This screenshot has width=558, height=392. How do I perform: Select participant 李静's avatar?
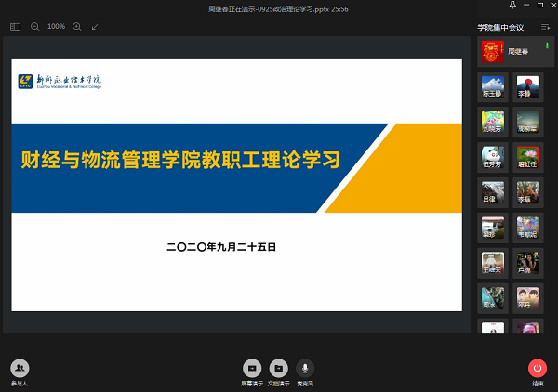(x=526, y=86)
